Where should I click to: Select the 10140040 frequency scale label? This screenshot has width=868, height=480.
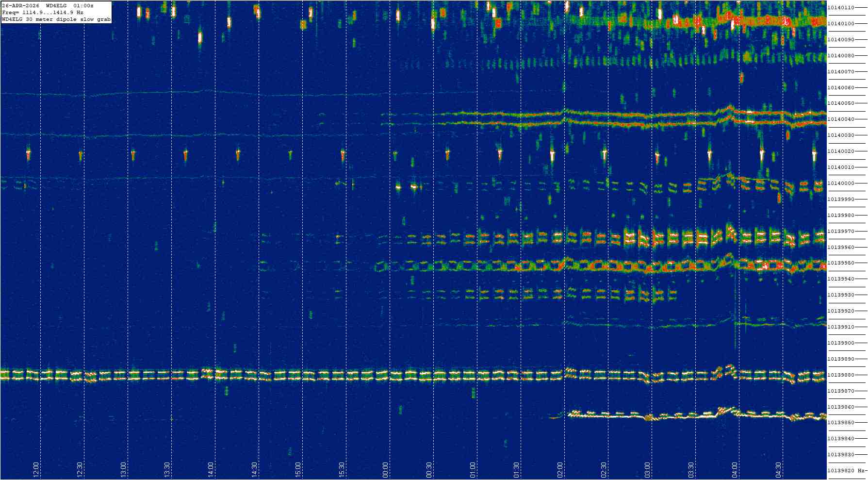coord(841,119)
